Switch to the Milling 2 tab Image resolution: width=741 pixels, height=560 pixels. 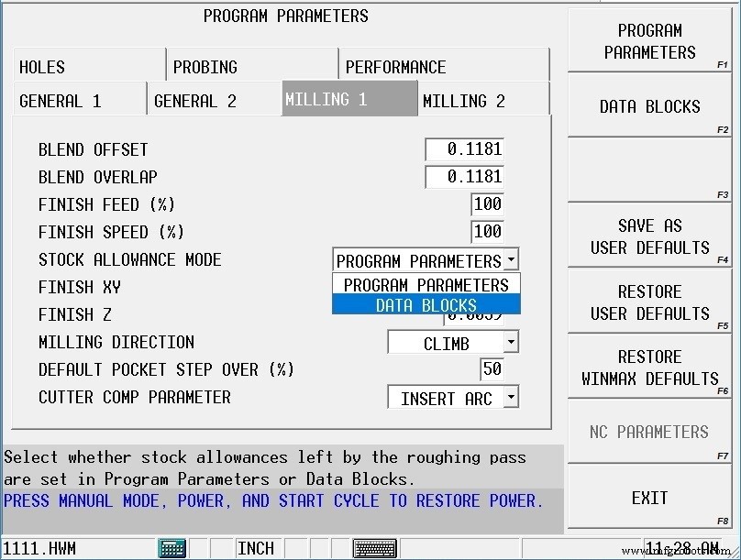point(481,98)
